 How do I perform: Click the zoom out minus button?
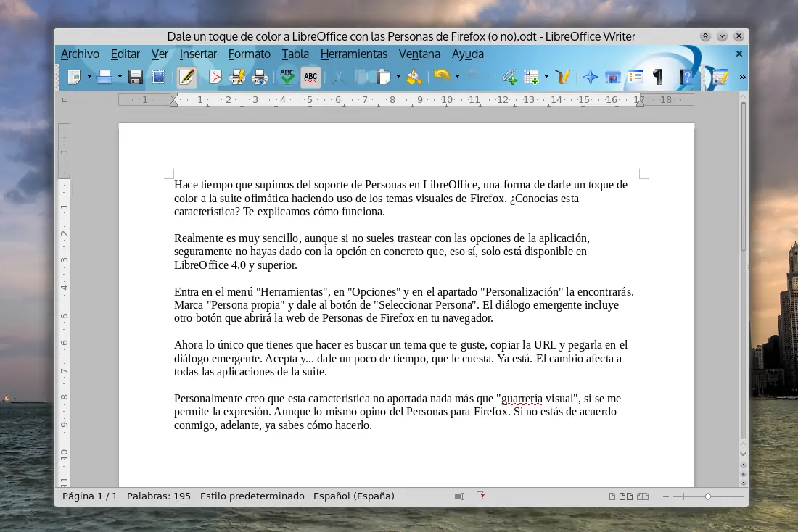pyautogui.click(x=666, y=496)
